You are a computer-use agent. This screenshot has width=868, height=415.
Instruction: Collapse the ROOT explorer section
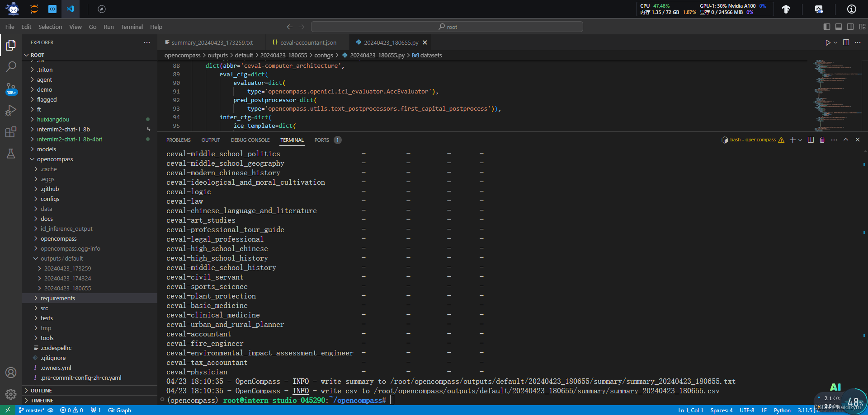click(38, 55)
